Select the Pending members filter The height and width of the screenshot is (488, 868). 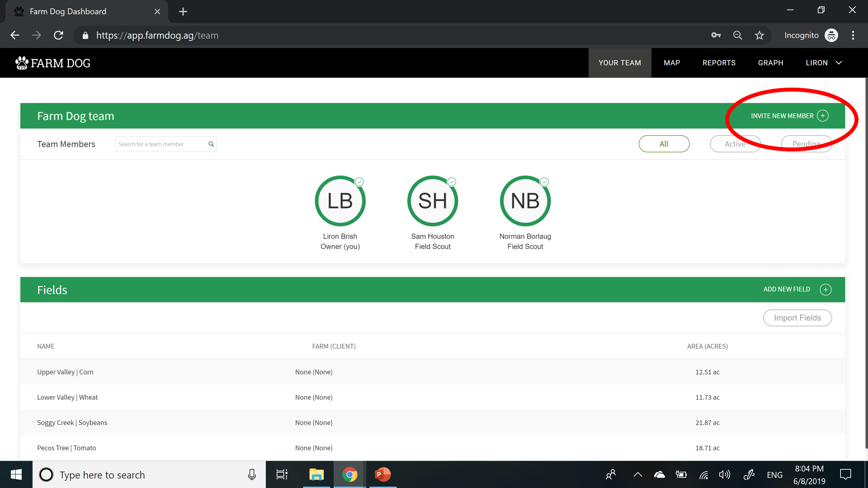[806, 144]
